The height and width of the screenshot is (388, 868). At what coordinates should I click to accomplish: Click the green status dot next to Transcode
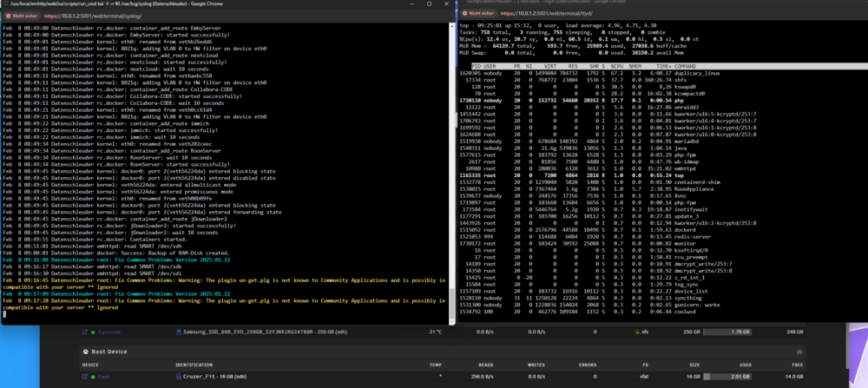tap(93, 332)
